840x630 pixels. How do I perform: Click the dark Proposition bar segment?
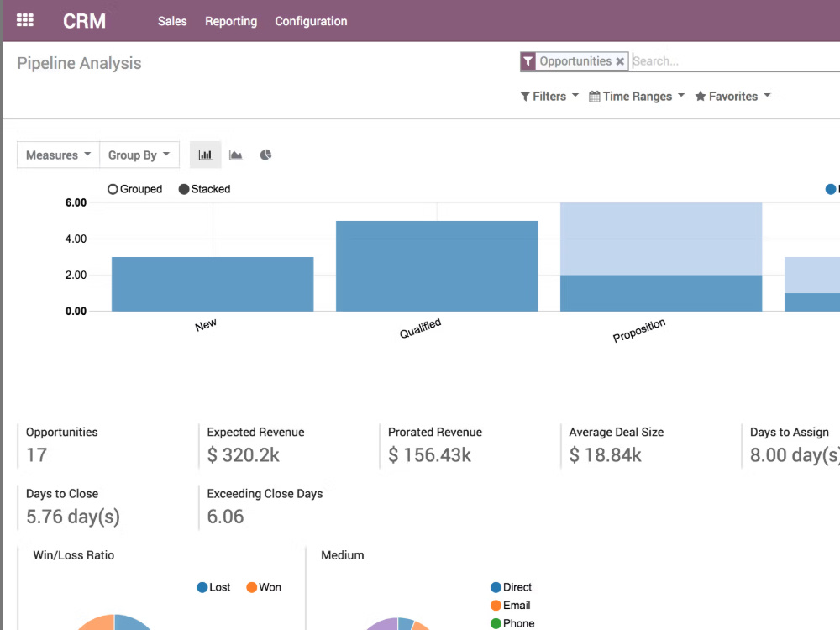click(661, 293)
